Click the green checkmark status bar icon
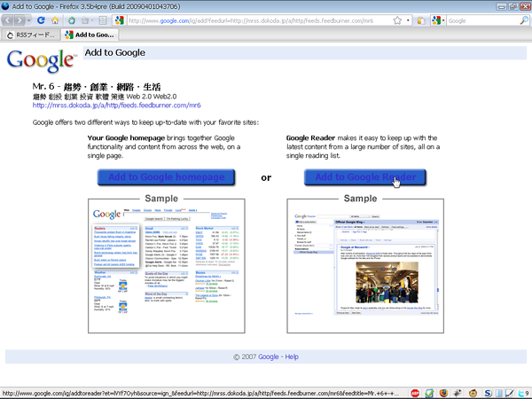Viewport: 532px width, 399px height. [x=429, y=393]
